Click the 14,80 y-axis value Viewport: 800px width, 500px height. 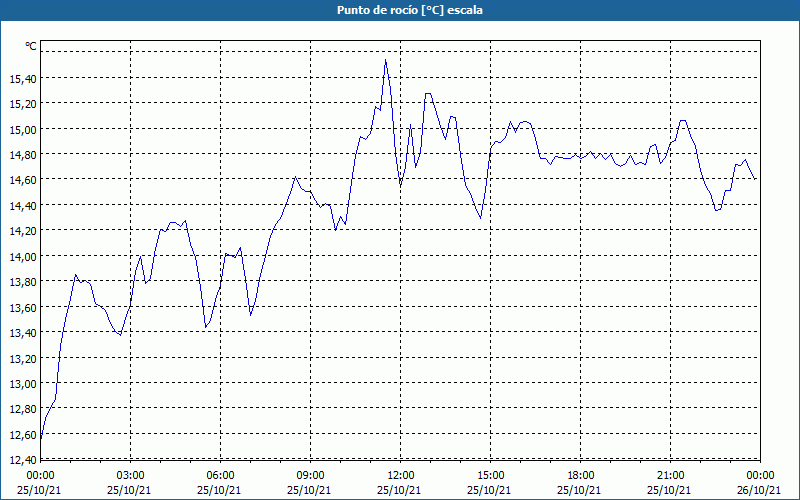pyautogui.click(x=22, y=155)
